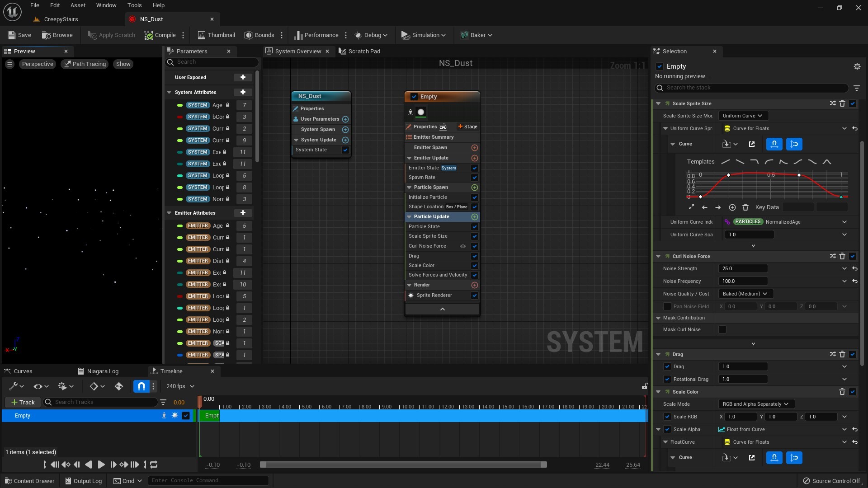Image resolution: width=868 pixels, height=488 pixels.
Task: Open the Tools menu
Action: pyautogui.click(x=134, y=5)
